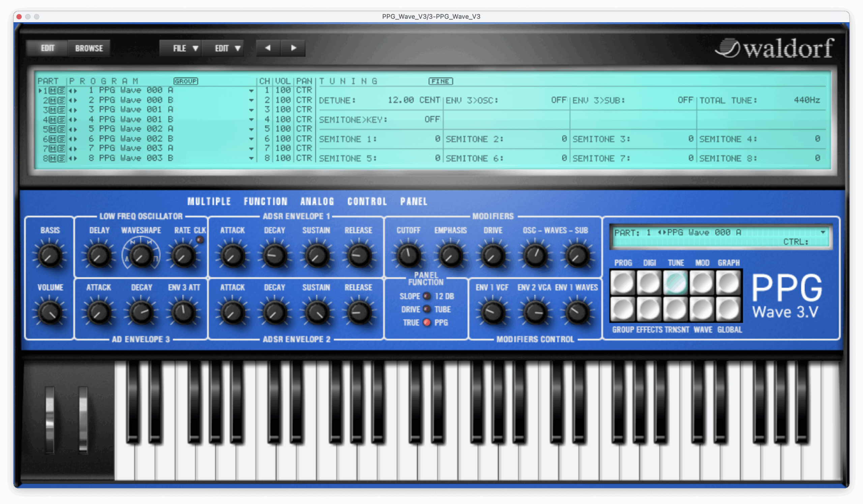Click the DETUNE 12.00 CENT value
863x504 pixels.
tap(414, 100)
